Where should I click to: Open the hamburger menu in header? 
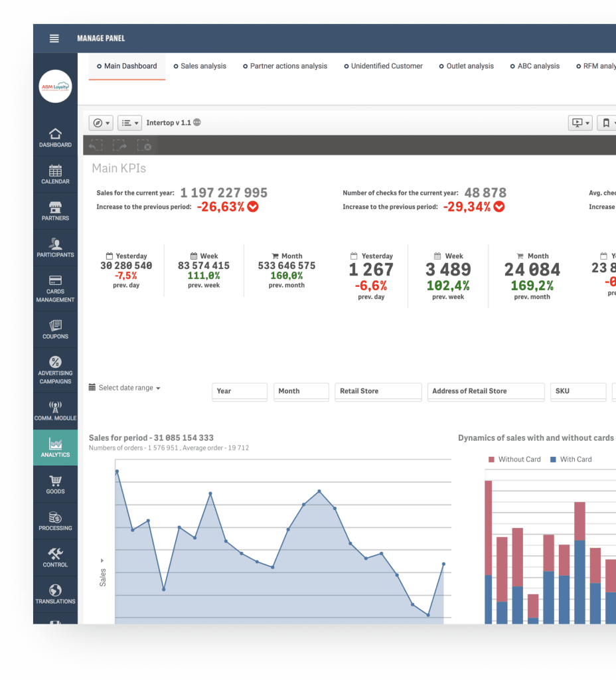click(x=54, y=39)
